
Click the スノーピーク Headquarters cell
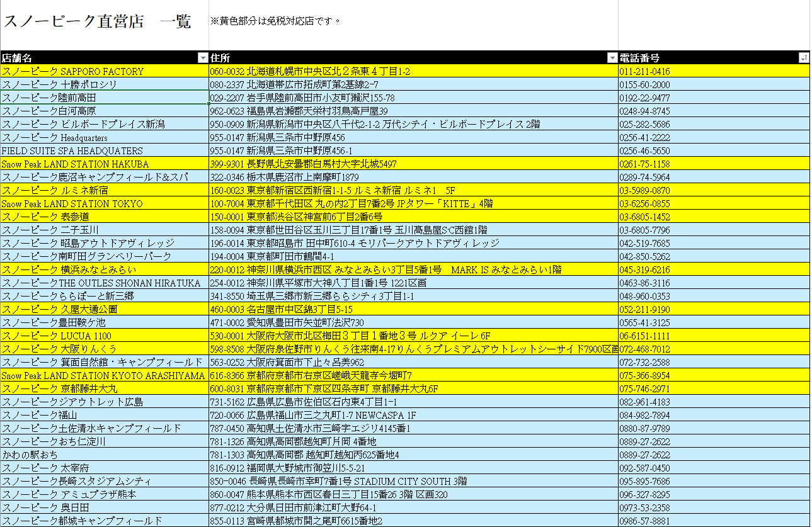point(105,138)
